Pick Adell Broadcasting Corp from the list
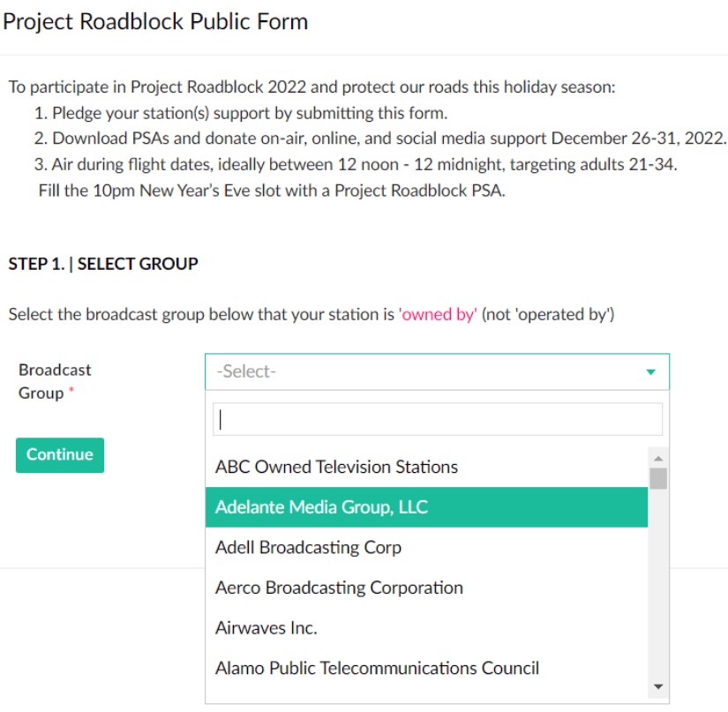Viewport: 728px width, 712px height. click(x=308, y=547)
